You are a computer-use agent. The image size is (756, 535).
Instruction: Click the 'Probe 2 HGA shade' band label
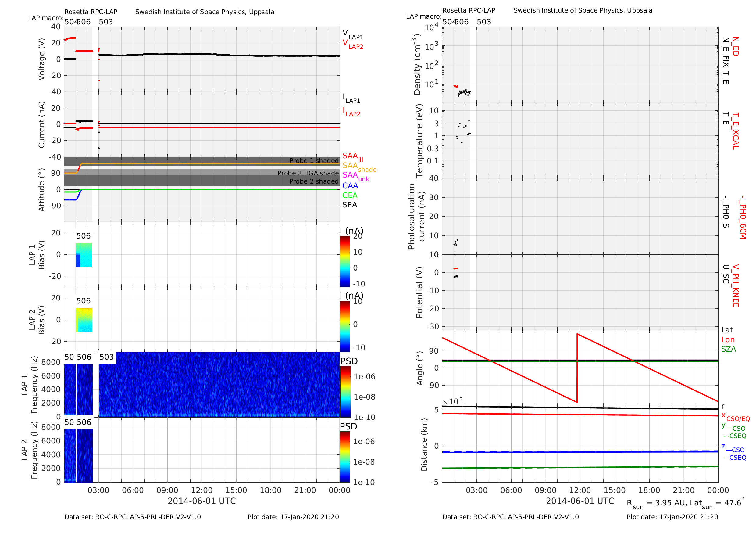pos(308,173)
